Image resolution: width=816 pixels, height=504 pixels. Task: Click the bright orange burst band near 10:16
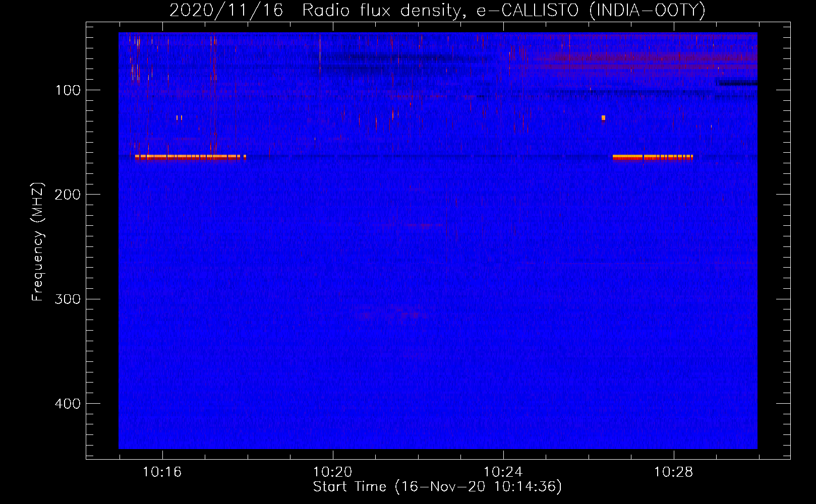coord(191,157)
